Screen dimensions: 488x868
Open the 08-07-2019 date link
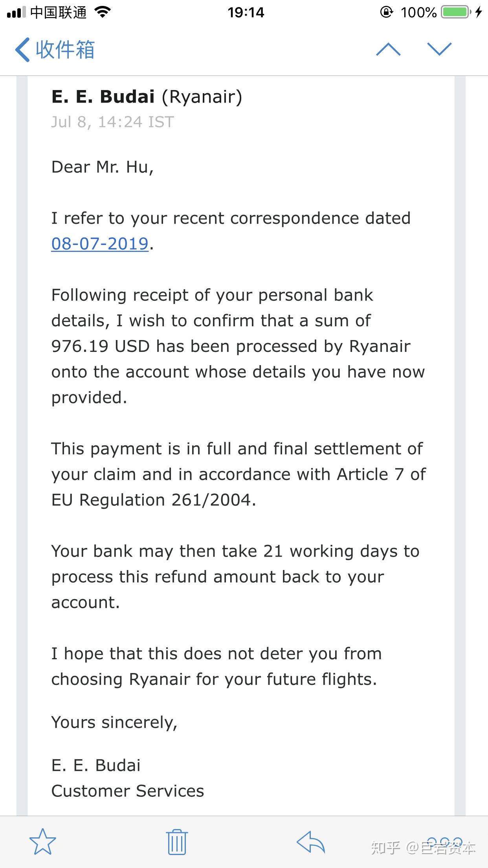[100, 244]
